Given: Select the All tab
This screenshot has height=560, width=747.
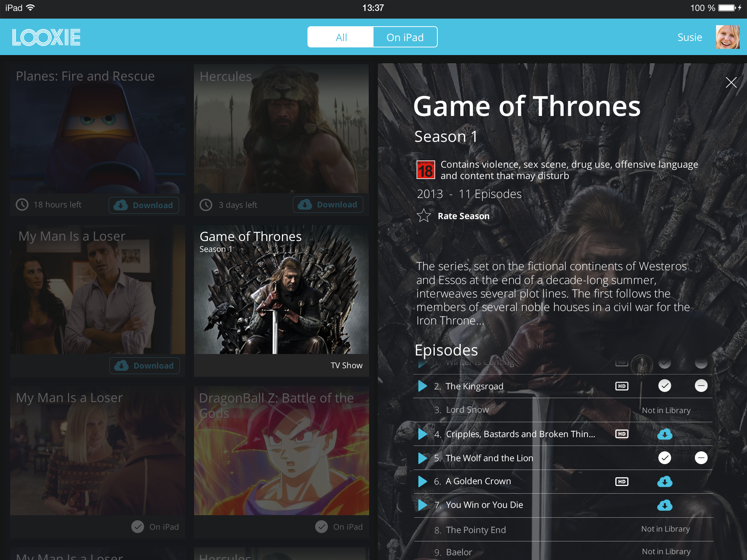Looking at the screenshot, I should [x=341, y=37].
